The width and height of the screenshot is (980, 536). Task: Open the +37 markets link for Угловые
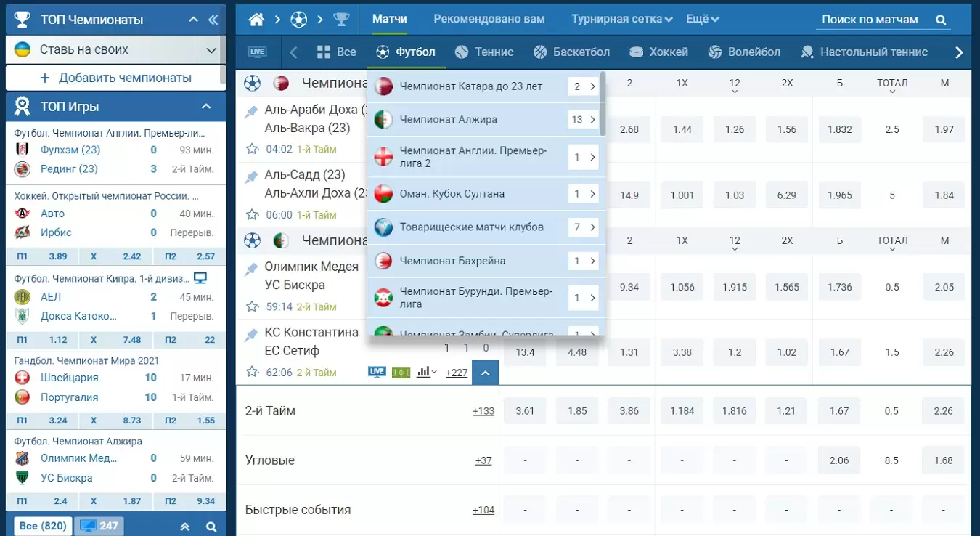(483, 460)
